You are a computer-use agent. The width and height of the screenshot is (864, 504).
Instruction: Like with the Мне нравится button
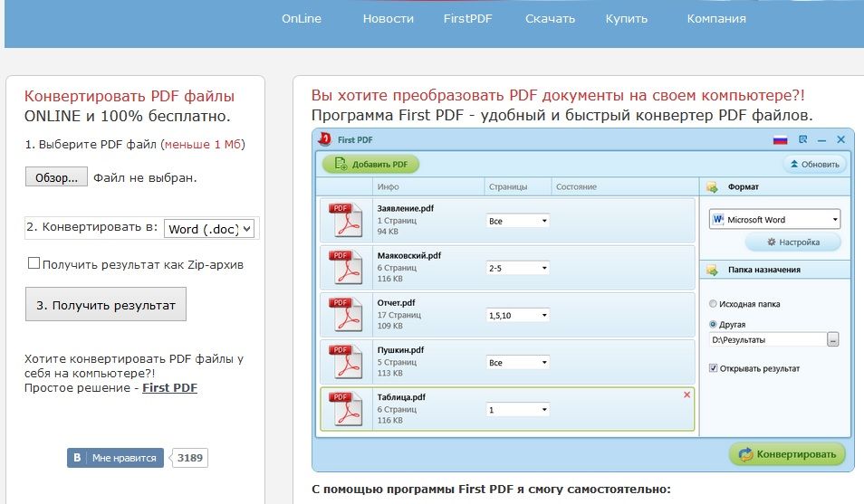tap(115, 458)
